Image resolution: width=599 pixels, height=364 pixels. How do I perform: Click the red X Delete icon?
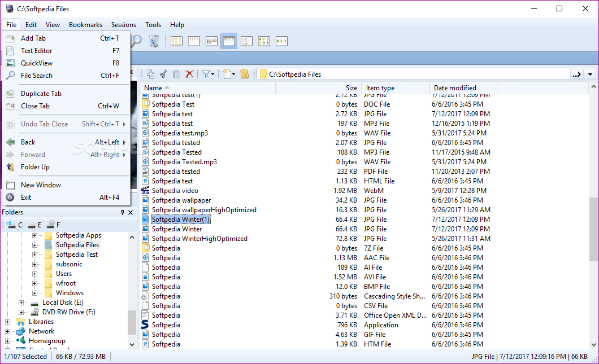tap(189, 74)
